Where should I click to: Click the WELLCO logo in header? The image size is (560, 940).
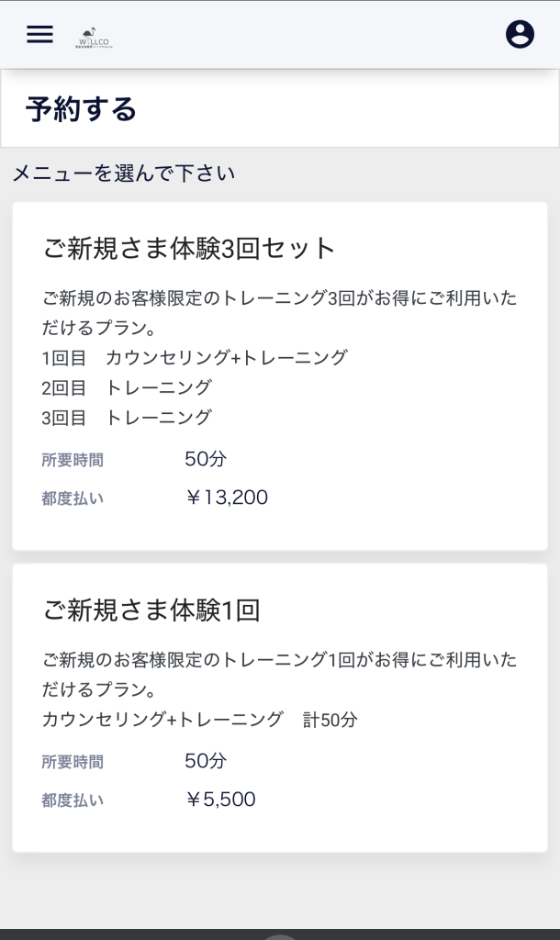[94, 37]
